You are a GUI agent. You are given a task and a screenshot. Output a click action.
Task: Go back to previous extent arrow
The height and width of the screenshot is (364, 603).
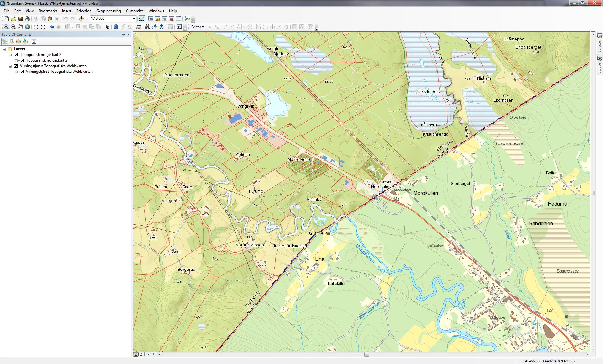point(52,27)
